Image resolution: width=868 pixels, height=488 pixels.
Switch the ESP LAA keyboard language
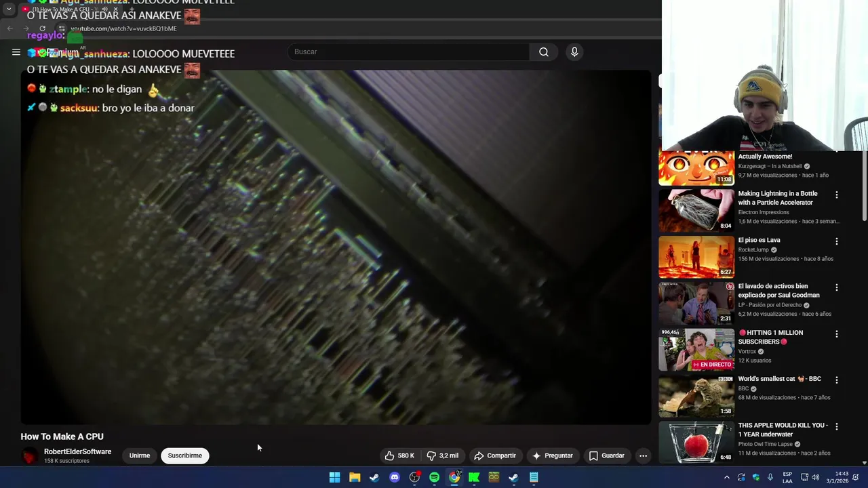787,477
